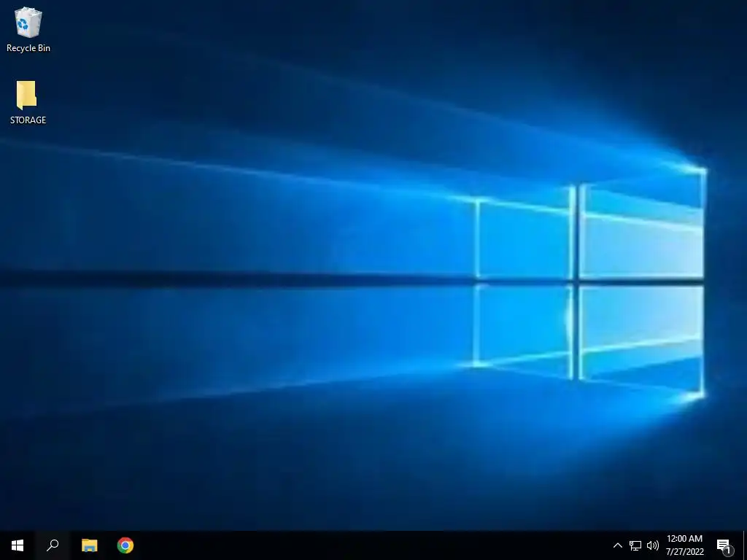Screen dimensions: 747x560
Task: Open the volume speaker tray icon
Action: pyautogui.click(x=653, y=545)
